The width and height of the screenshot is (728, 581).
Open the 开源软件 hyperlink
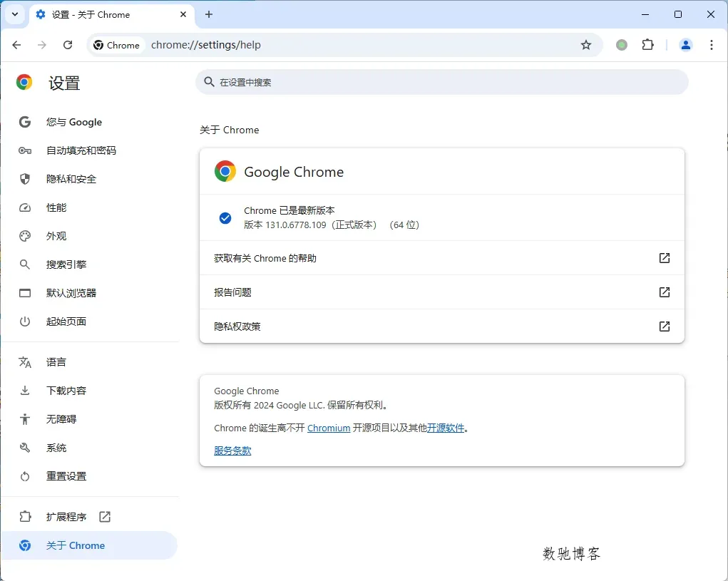pyautogui.click(x=445, y=428)
